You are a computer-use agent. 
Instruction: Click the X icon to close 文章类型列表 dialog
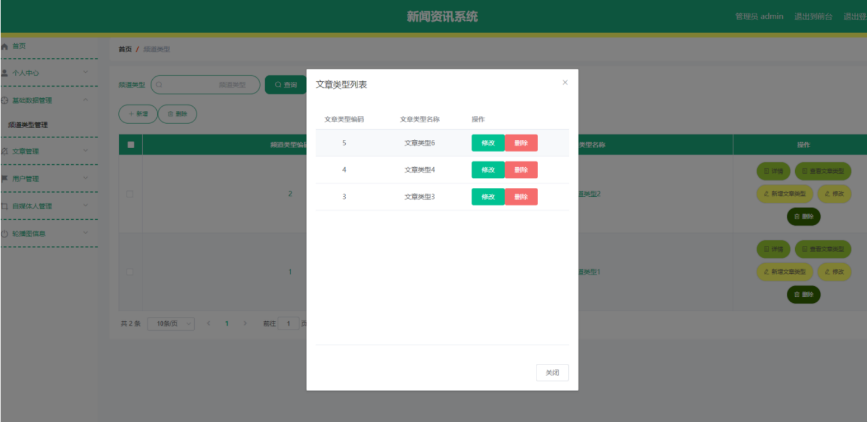coord(564,82)
